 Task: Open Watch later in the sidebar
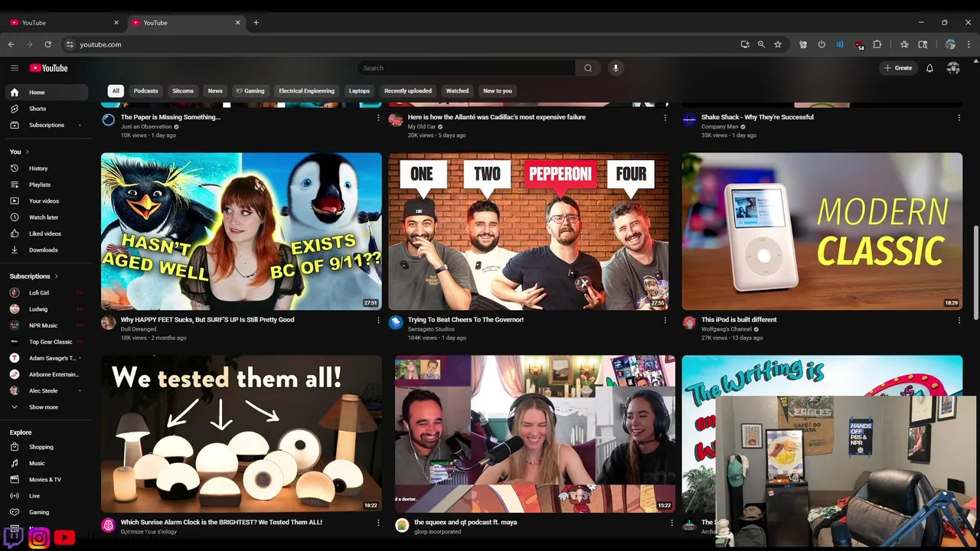[47, 217]
